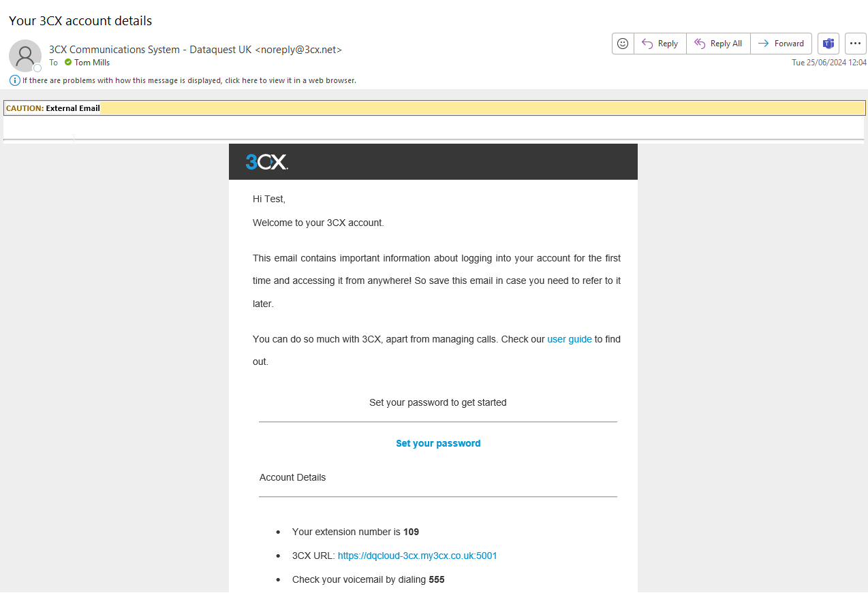868x593 pixels.
Task: Share to Teams icon
Action: (x=828, y=44)
